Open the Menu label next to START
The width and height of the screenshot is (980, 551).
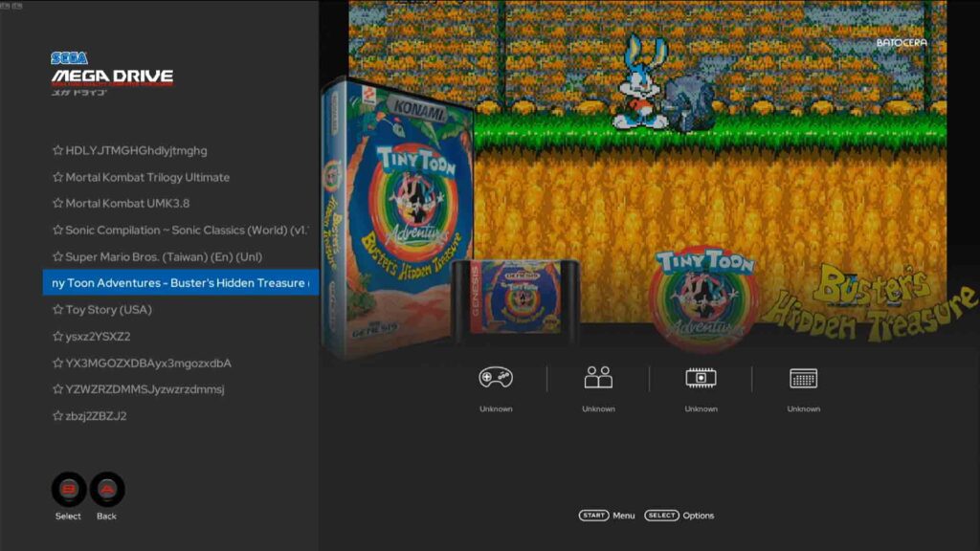(x=624, y=516)
